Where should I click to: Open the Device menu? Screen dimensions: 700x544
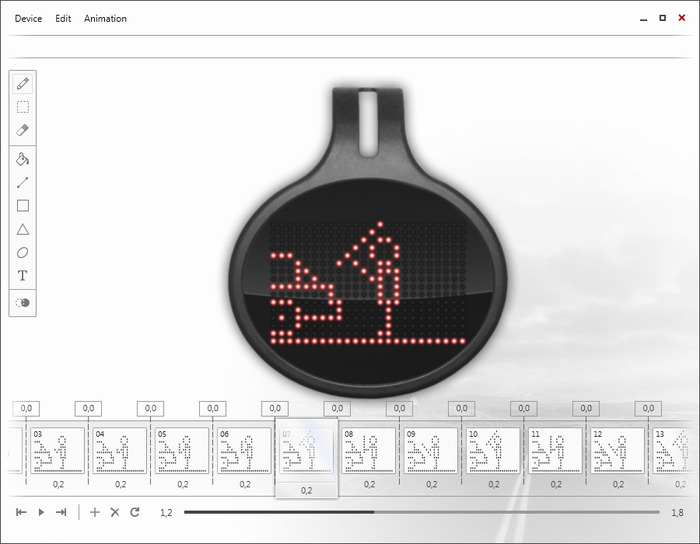(28, 19)
